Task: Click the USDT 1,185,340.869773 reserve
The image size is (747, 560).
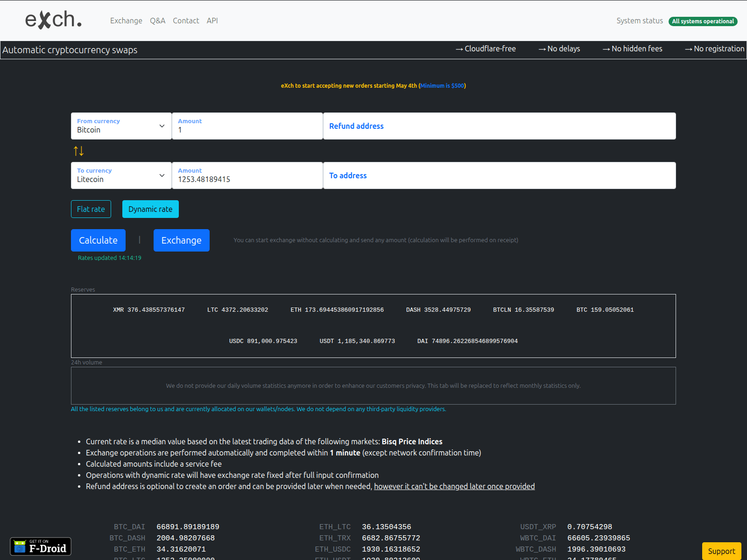Action: pyautogui.click(x=357, y=341)
